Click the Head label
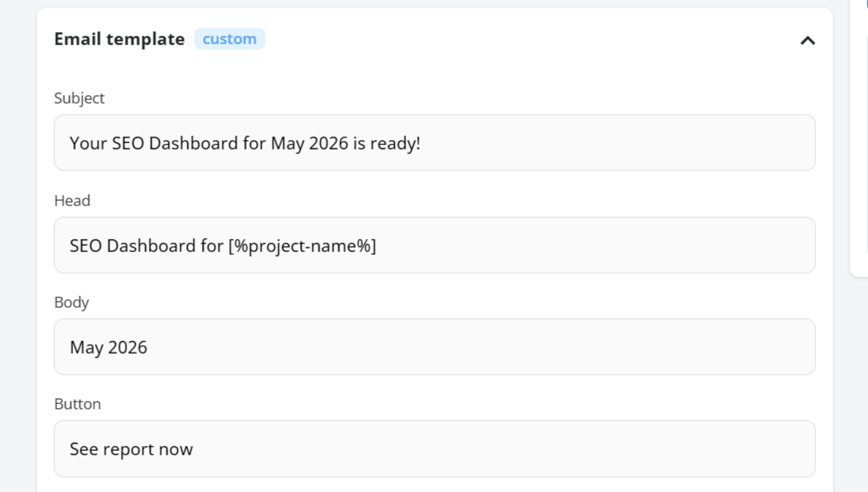 (72, 200)
